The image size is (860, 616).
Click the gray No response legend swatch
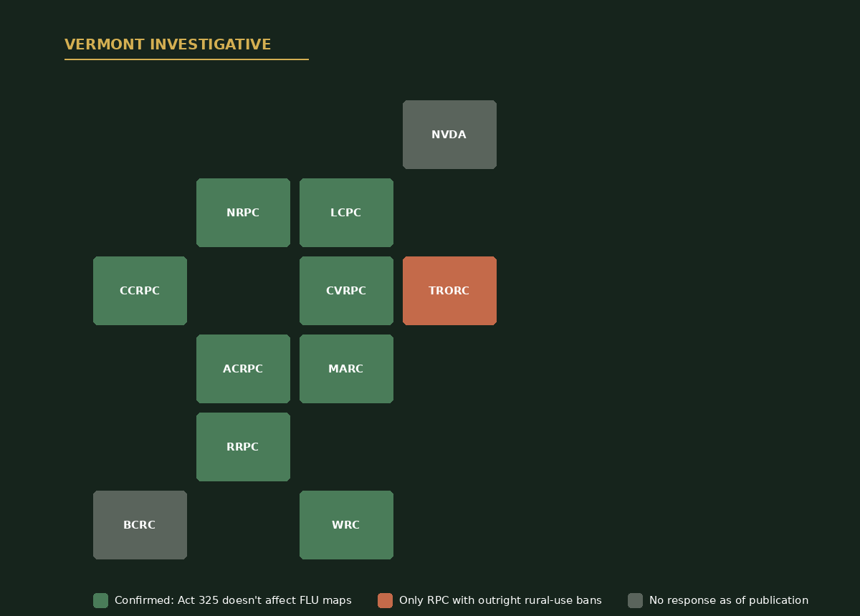[635, 600]
